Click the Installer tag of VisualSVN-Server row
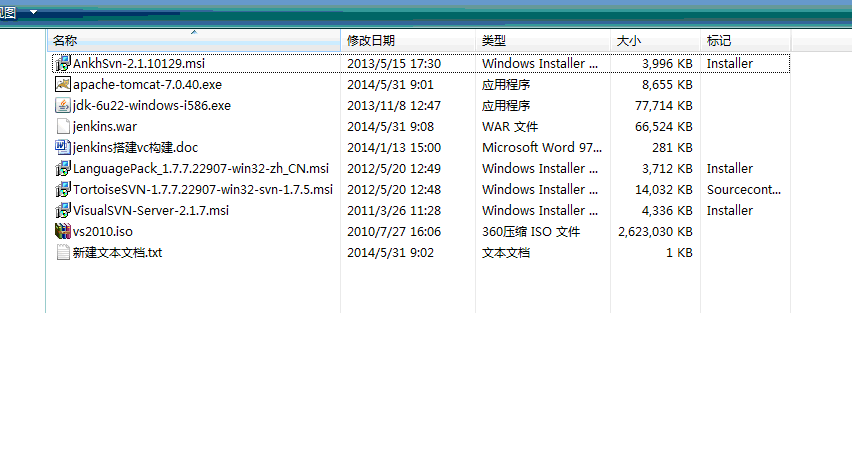Screen dimensions: 852x460 pyautogui.click(x=730, y=211)
